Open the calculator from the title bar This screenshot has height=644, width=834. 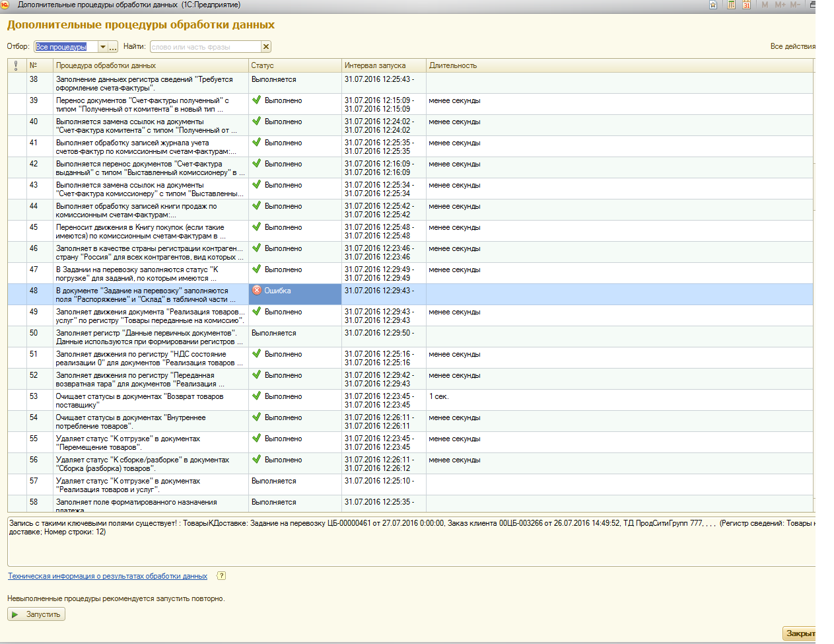(x=731, y=5)
